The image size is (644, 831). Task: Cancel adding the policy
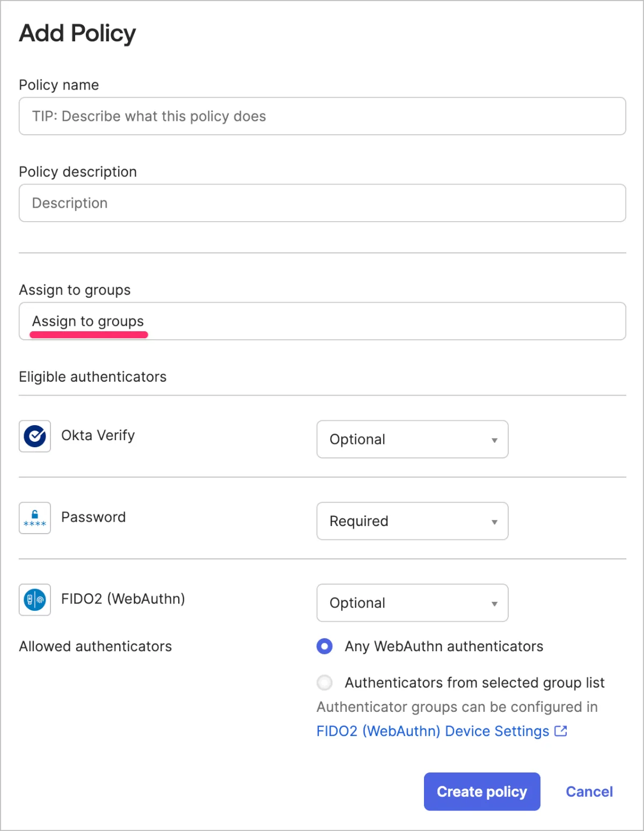point(589,791)
